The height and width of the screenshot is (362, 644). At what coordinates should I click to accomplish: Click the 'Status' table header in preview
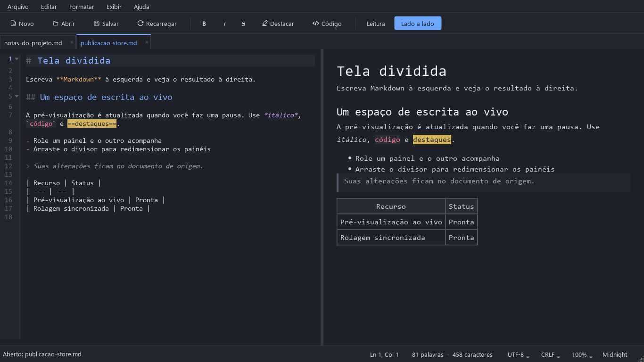point(461,206)
